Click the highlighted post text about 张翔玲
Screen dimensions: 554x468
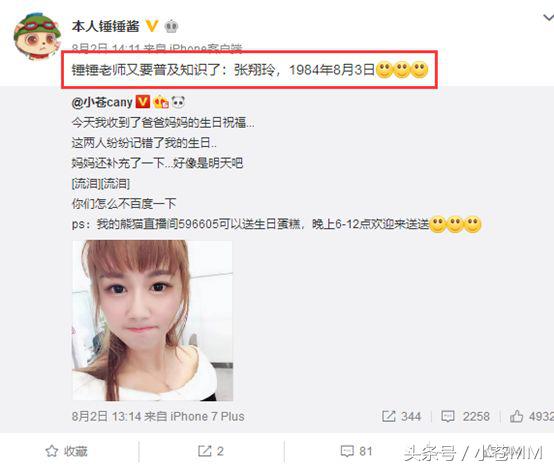click(250, 70)
